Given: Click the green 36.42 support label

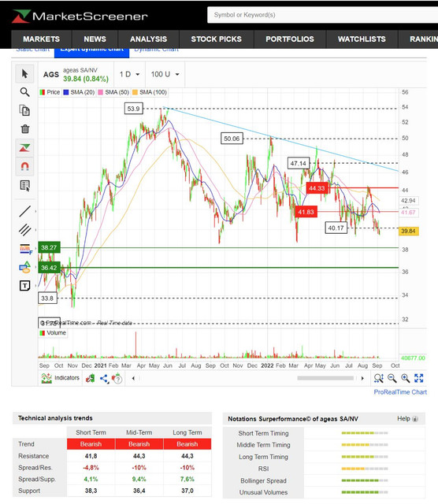Looking at the screenshot, I should [x=49, y=268].
